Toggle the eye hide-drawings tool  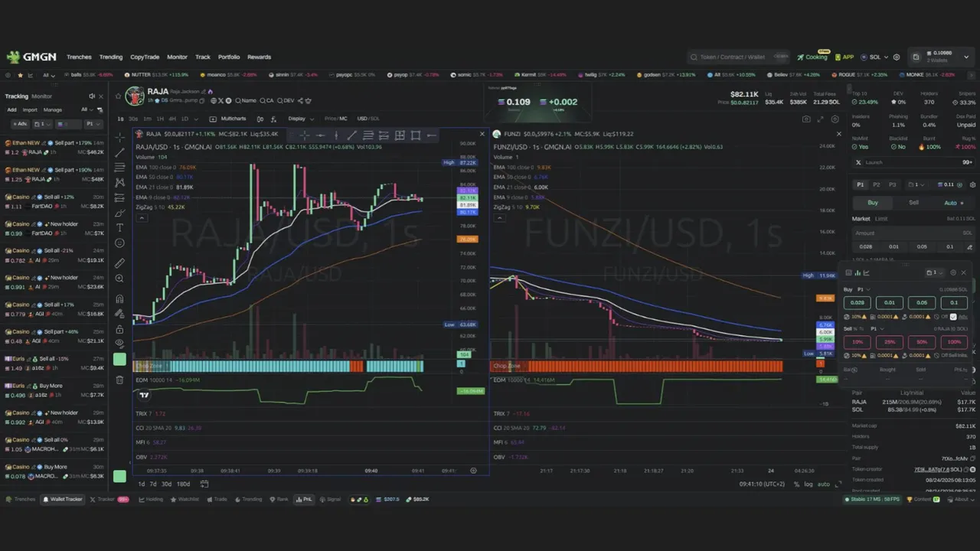[x=119, y=343]
